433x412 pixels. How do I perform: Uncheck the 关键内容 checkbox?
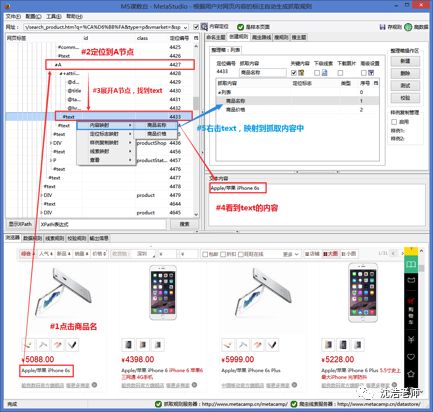coord(294,72)
